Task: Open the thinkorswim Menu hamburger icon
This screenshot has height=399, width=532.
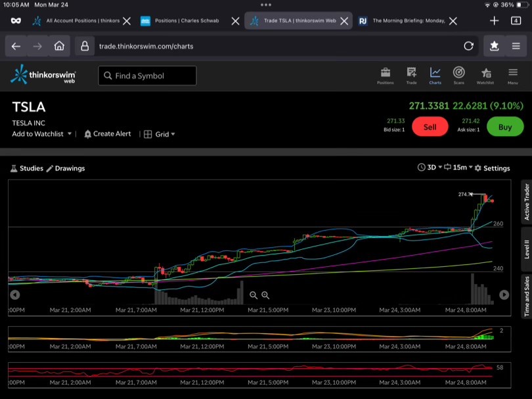Action: pos(513,76)
